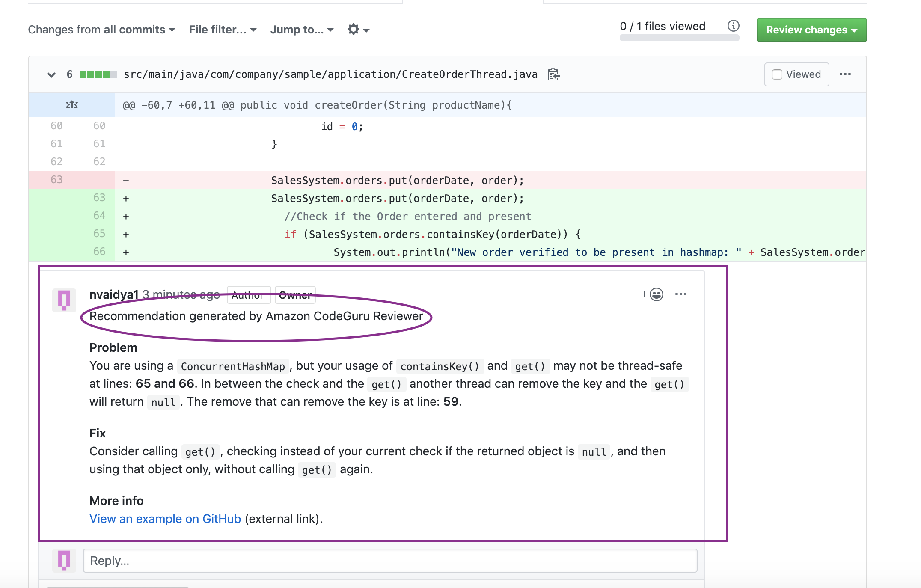Click the '3 minutes ago' comment timestamp
921x588 pixels.
tap(181, 294)
